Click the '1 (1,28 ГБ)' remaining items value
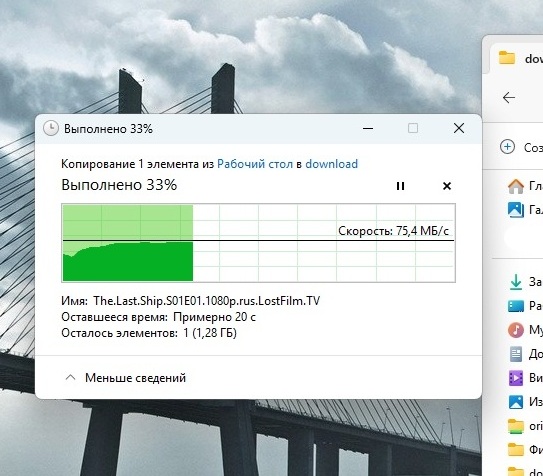Viewport: 543px width, 476px height. tap(210, 333)
